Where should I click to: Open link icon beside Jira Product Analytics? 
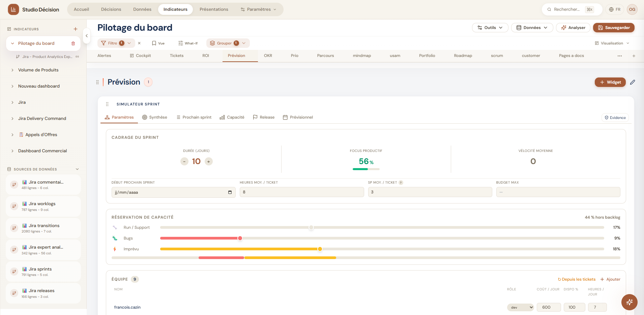pos(77,57)
